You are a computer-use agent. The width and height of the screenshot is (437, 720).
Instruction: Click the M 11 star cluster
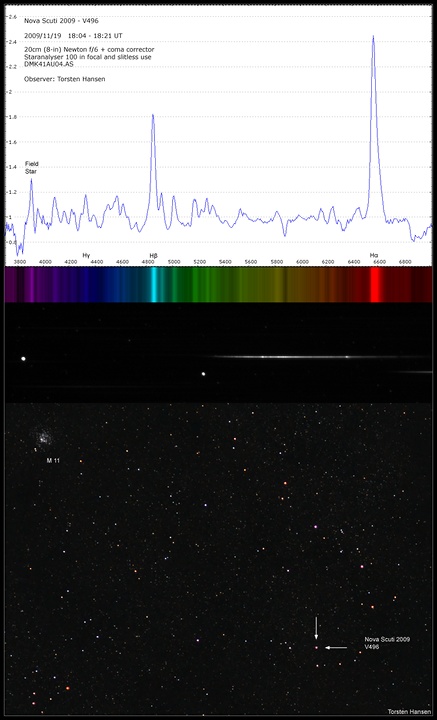pos(44,437)
